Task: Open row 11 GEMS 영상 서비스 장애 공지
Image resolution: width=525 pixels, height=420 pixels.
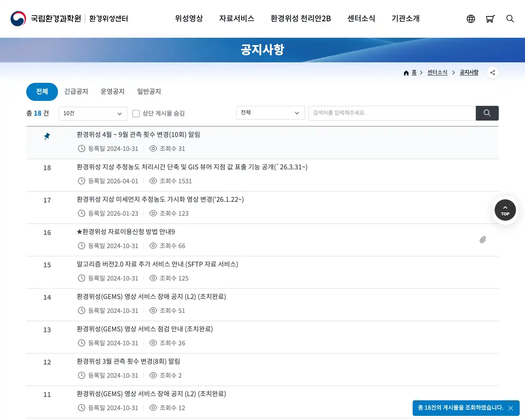Action: pyautogui.click(x=151, y=394)
